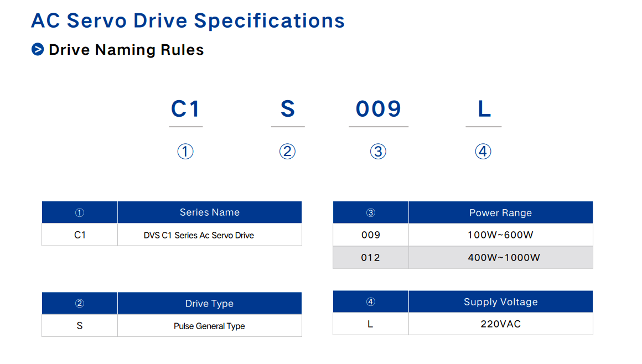
Task: Click the large circled number 2 marker
Action: tap(287, 152)
